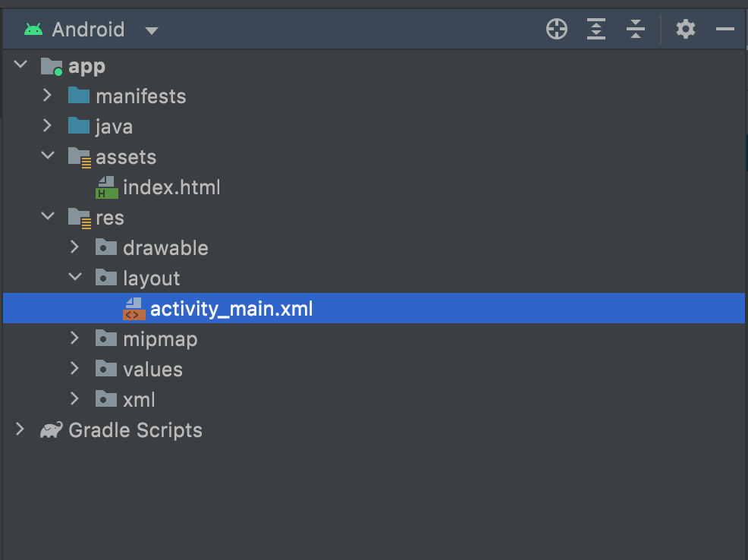Select the Gradle Scripts label

click(x=136, y=431)
